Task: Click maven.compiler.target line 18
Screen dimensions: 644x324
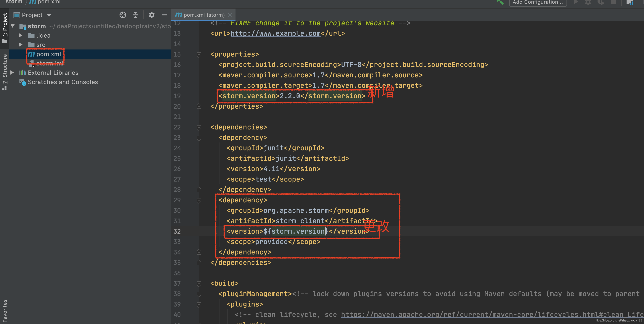Action: tap(321, 86)
